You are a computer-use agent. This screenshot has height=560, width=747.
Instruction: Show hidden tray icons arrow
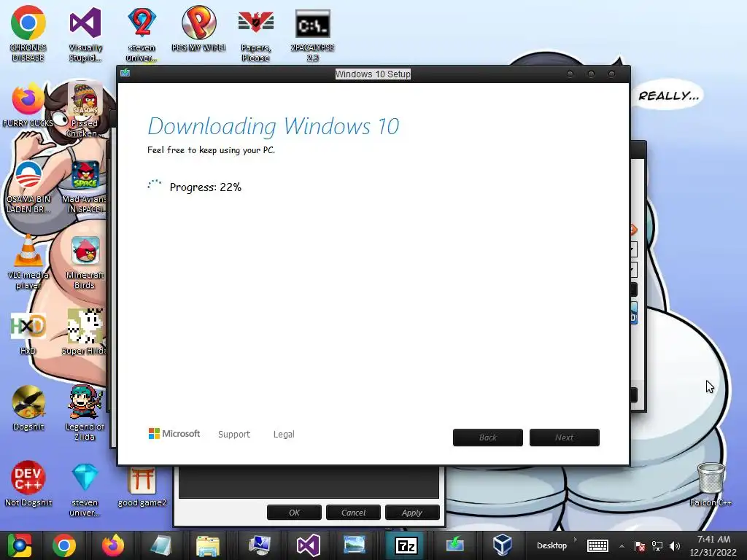[x=622, y=545]
